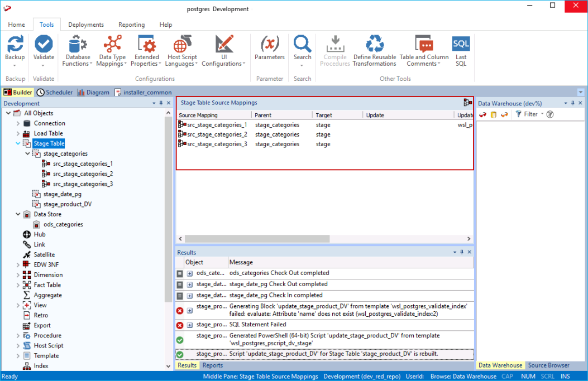Open Last SQL viewer

pos(461,45)
